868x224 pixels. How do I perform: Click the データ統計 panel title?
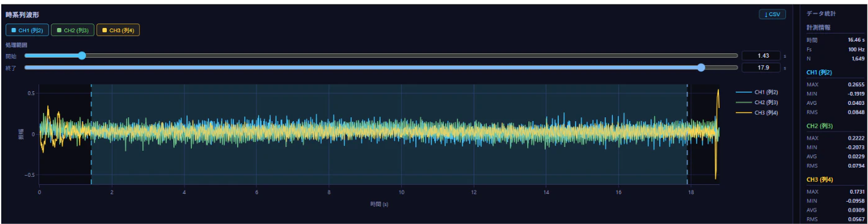[820, 13]
